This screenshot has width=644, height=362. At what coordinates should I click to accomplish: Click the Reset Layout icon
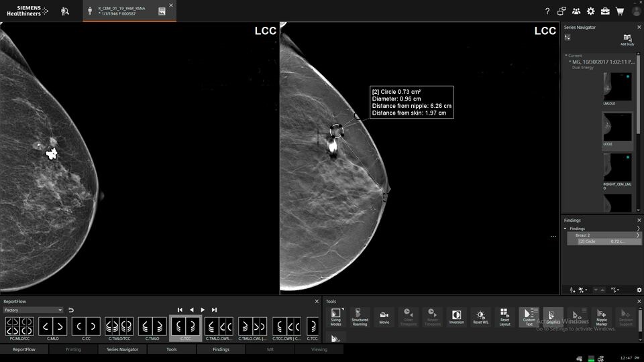(504, 316)
